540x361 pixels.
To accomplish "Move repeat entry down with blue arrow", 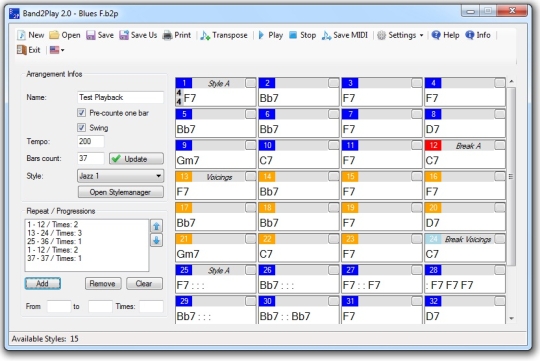I will point(156,240).
